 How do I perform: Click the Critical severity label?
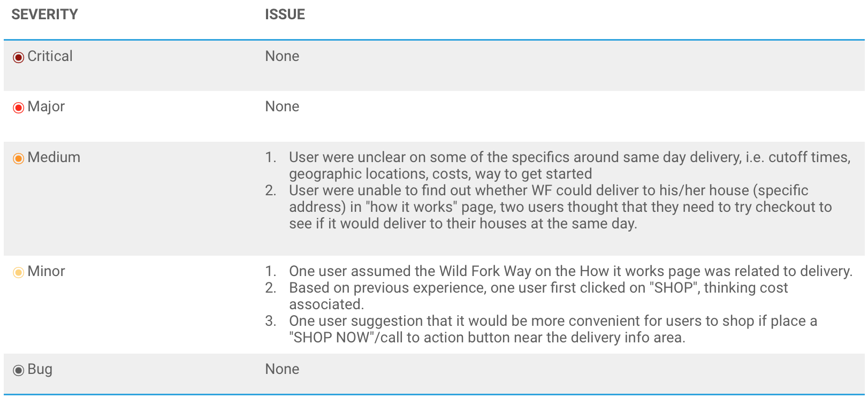point(50,56)
